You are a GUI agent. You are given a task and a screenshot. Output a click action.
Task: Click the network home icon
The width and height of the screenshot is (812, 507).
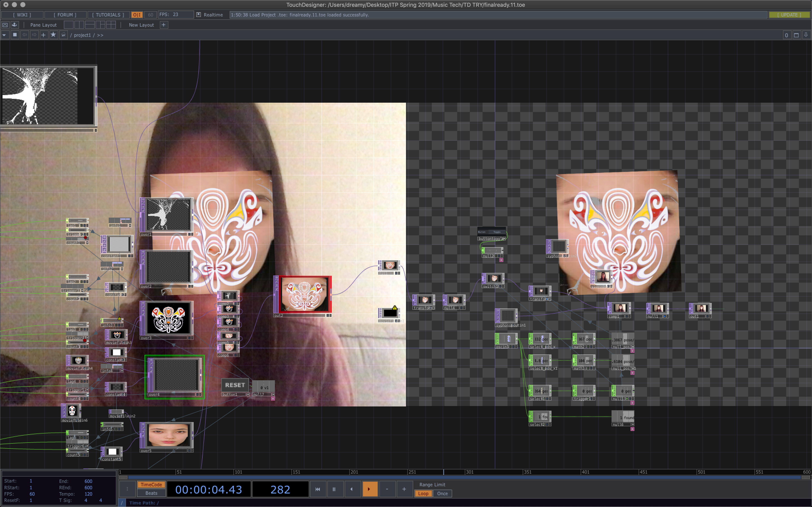63,35
